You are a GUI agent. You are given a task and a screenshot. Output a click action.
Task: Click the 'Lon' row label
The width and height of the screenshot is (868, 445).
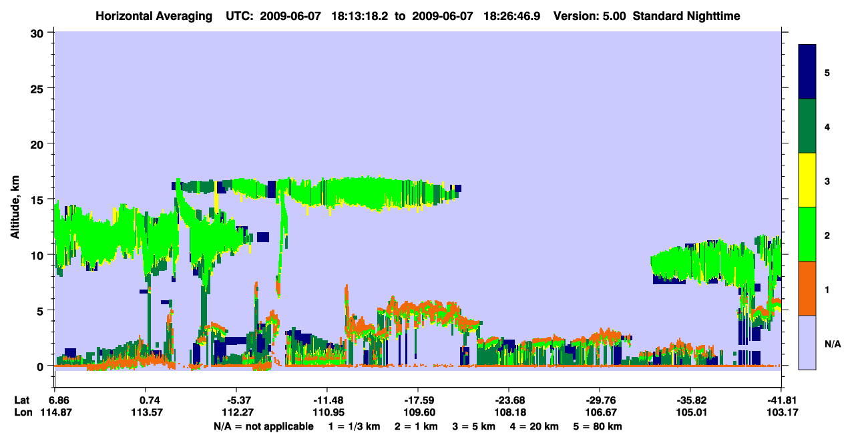[x=23, y=412]
